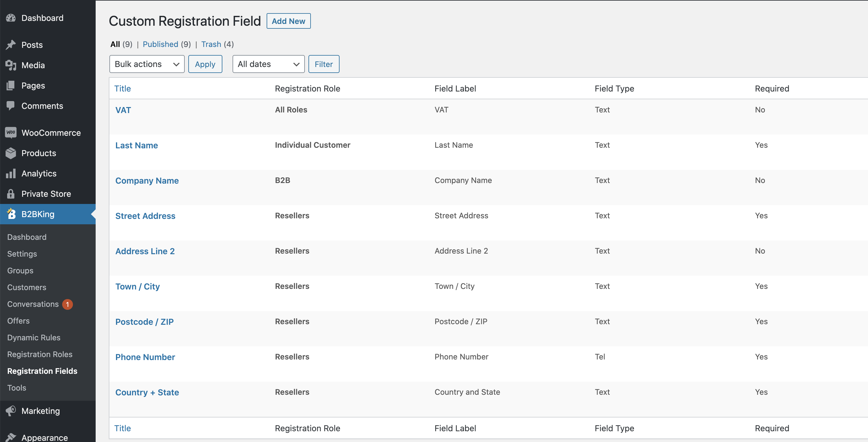Click the Conversations notification badge
Image resolution: width=868 pixels, height=442 pixels.
[x=67, y=304]
